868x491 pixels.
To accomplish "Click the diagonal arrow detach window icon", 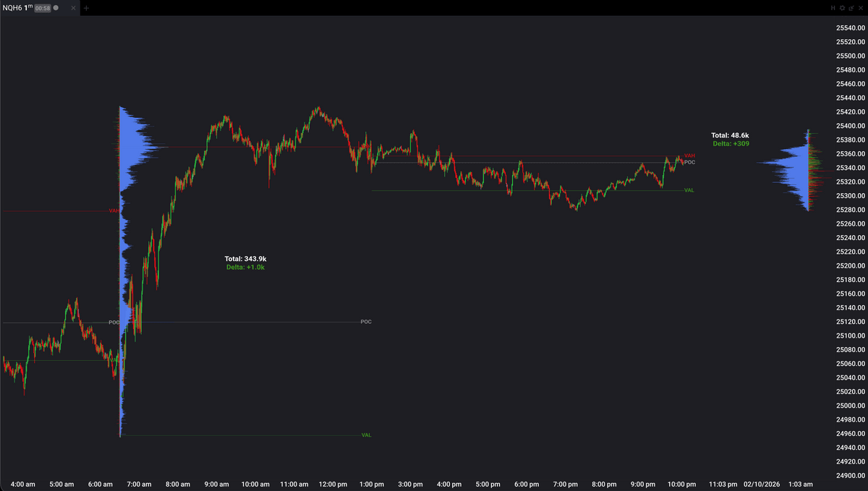I will click(x=851, y=8).
